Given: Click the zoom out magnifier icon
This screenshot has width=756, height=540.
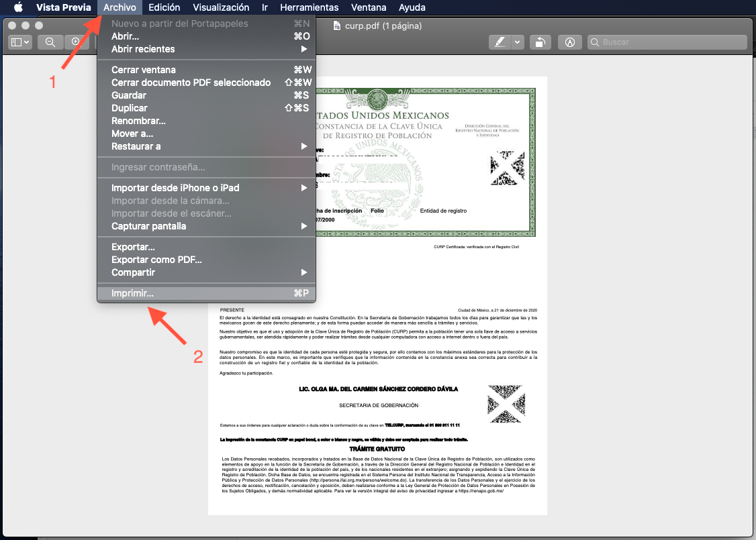Looking at the screenshot, I should point(50,42).
